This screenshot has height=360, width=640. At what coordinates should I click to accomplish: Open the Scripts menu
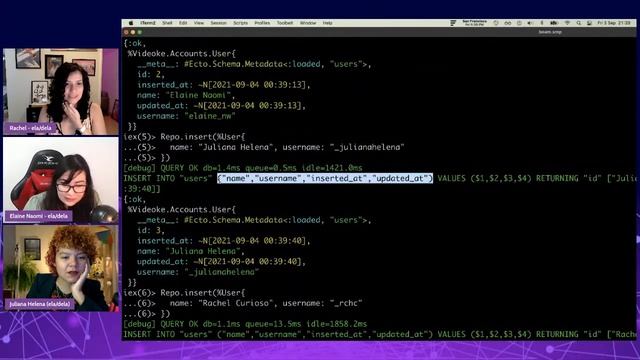pyautogui.click(x=240, y=23)
